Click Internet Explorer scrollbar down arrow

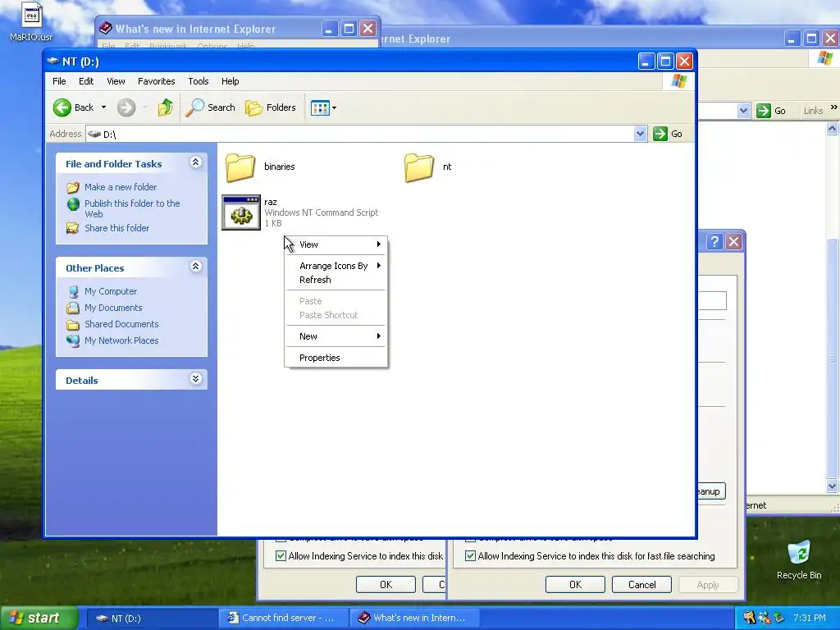pyautogui.click(x=832, y=486)
